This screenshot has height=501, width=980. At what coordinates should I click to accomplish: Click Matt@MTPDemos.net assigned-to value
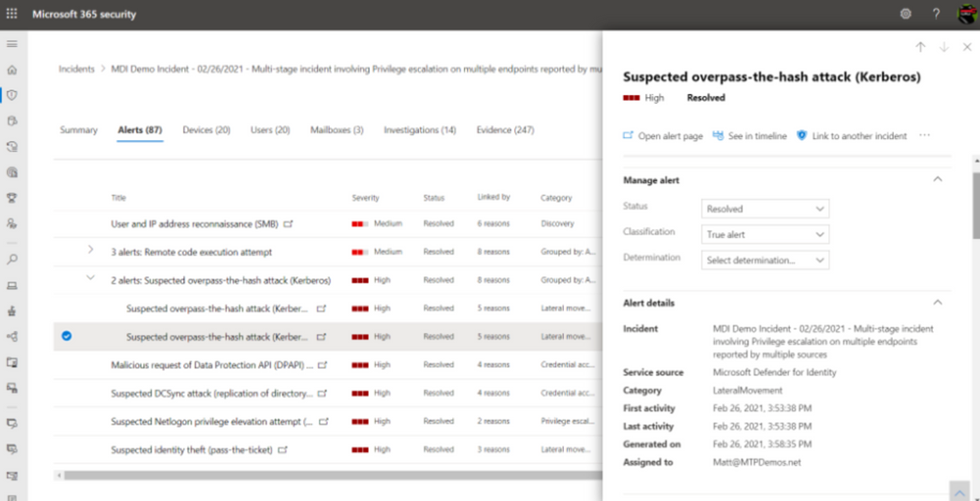tap(757, 462)
